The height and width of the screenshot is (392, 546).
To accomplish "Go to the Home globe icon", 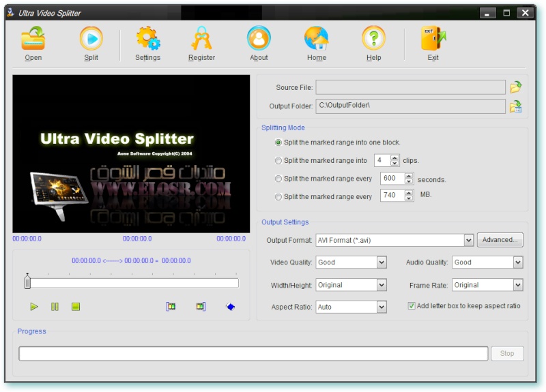I will pyautogui.click(x=317, y=38).
